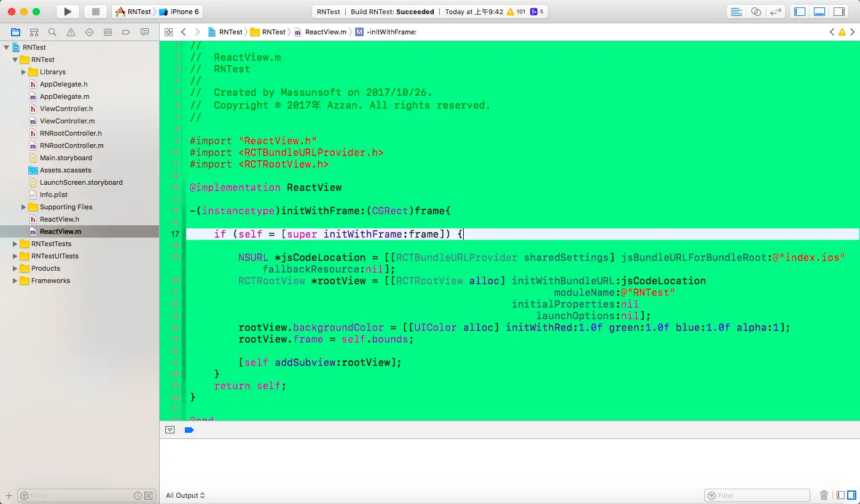Image resolution: width=860 pixels, height=504 pixels.
Task: Show the Standard editor
Action: 735,12
